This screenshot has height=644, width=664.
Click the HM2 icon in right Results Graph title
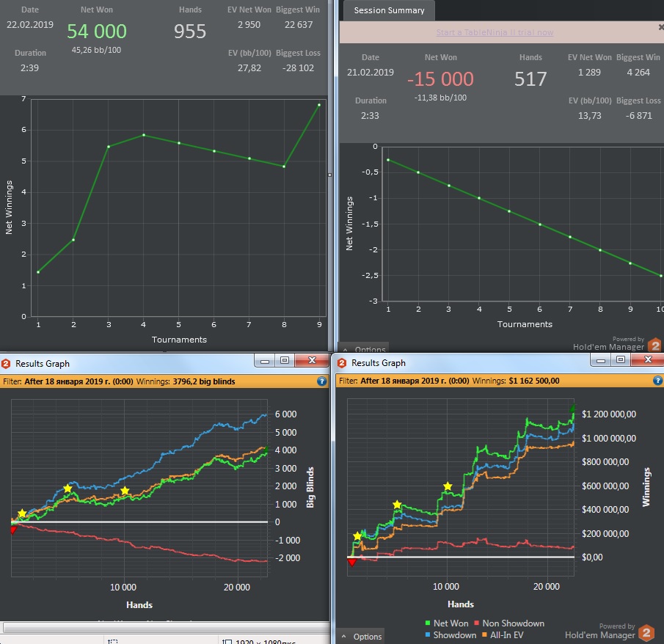[342, 363]
